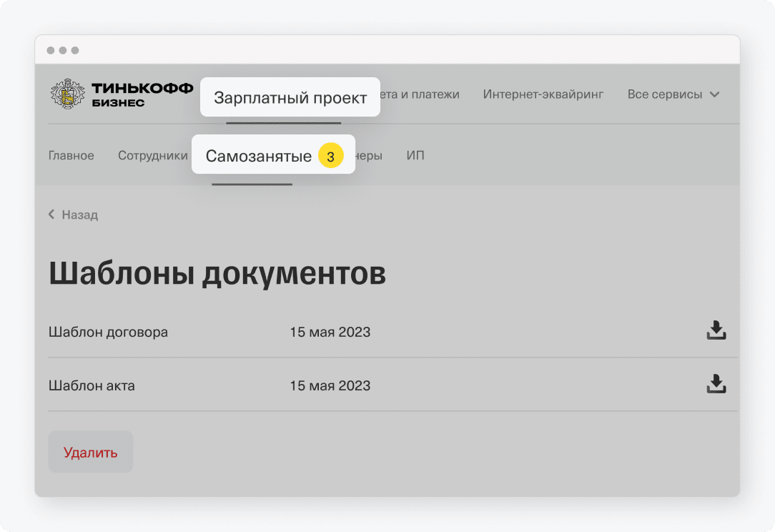Open Интернет-эквайринг in top navigation
Viewport: 775px width, 532px height.
543,94
